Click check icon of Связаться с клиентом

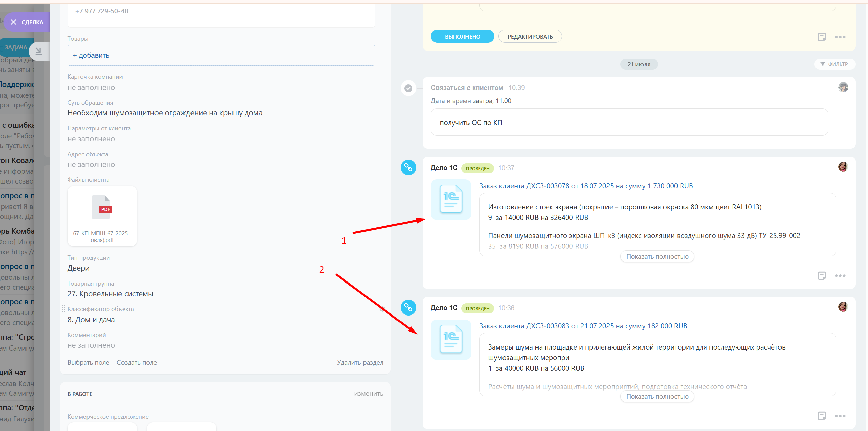tap(408, 88)
